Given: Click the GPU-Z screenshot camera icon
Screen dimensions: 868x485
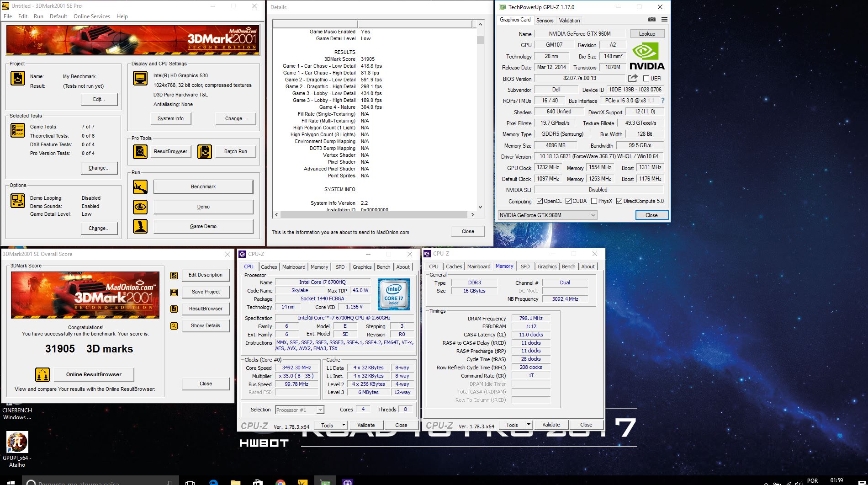Looking at the screenshot, I should click(652, 20).
